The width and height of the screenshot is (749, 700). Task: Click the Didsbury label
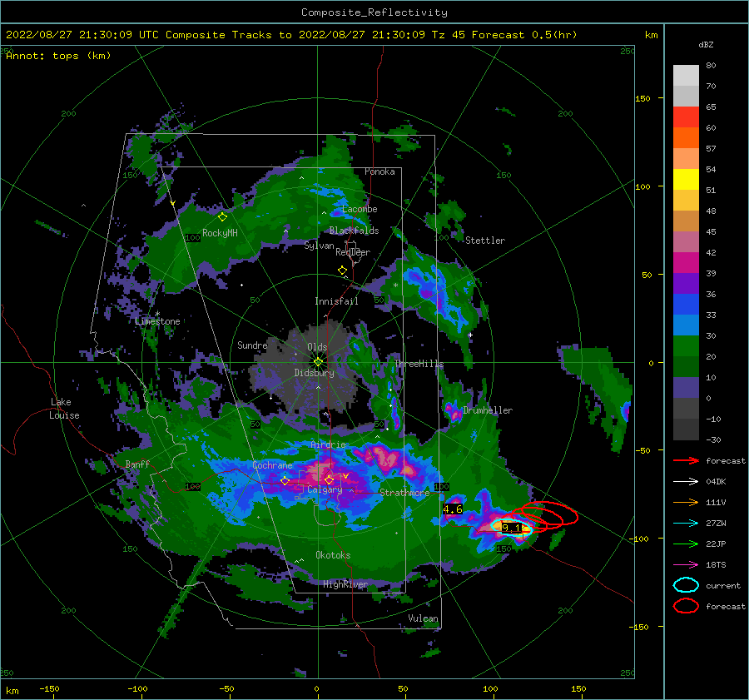click(x=315, y=373)
